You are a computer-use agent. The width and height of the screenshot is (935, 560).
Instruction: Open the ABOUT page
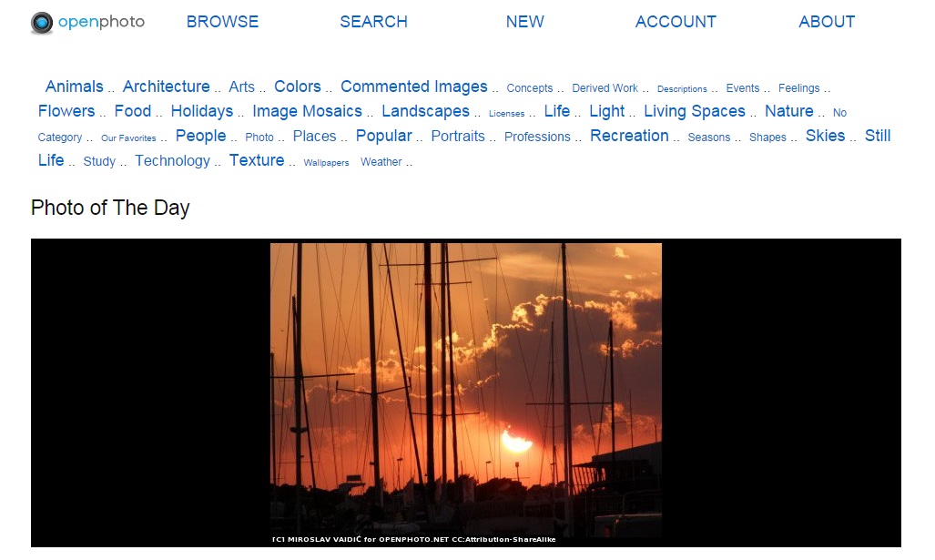[x=827, y=22]
